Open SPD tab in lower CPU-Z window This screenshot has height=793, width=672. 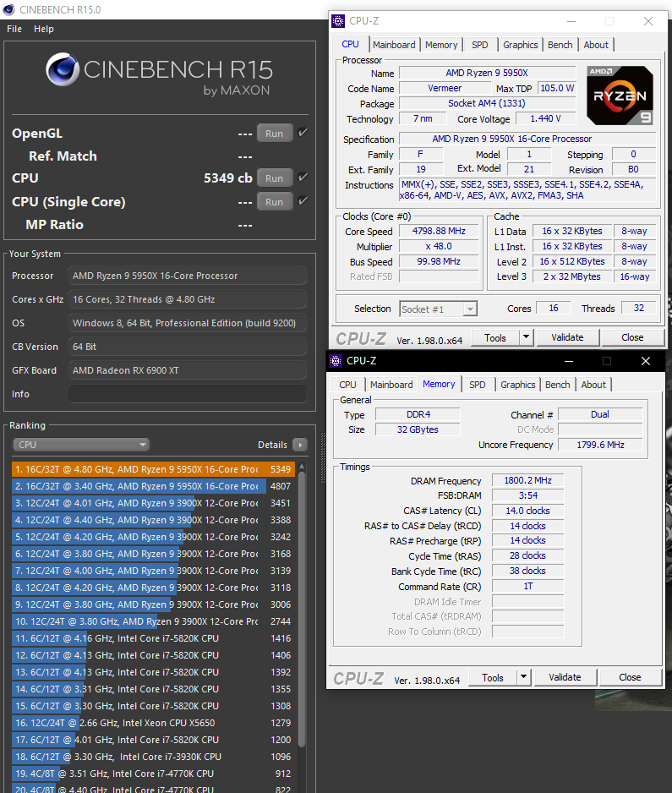(x=478, y=385)
